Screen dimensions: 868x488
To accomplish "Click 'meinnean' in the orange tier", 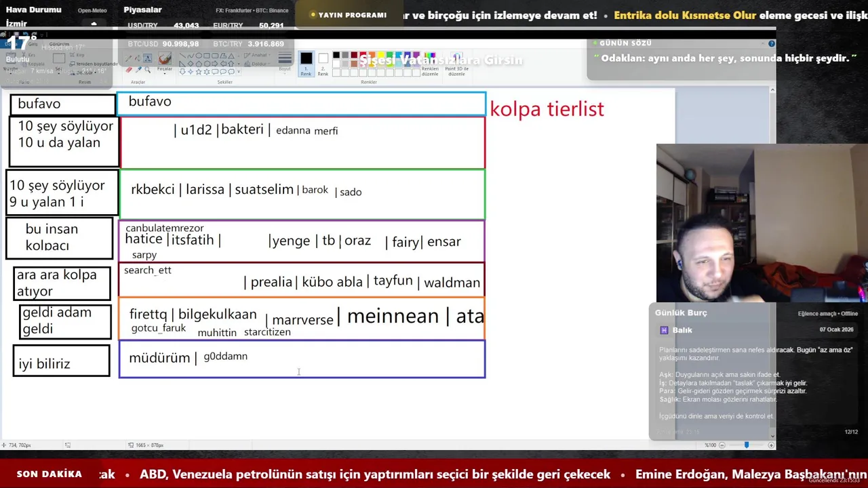I will 393,316.
